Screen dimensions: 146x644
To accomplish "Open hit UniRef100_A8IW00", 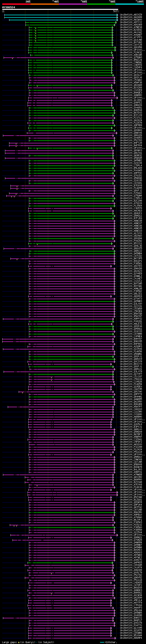I will pos(131,20).
